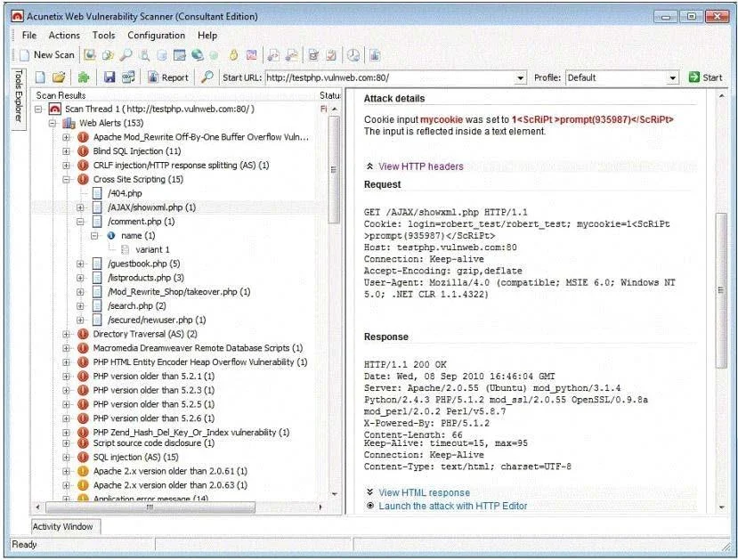This screenshot has height=560, width=738.
Task: Select PHP version older than 5.2.5 (1)
Action: tap(154, 404)
